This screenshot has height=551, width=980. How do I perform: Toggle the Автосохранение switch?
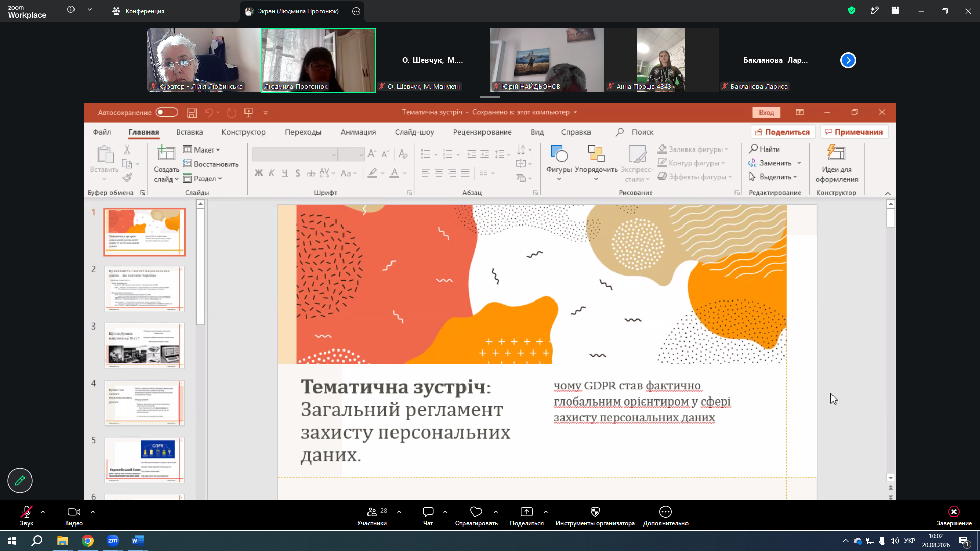click(167, 112)
